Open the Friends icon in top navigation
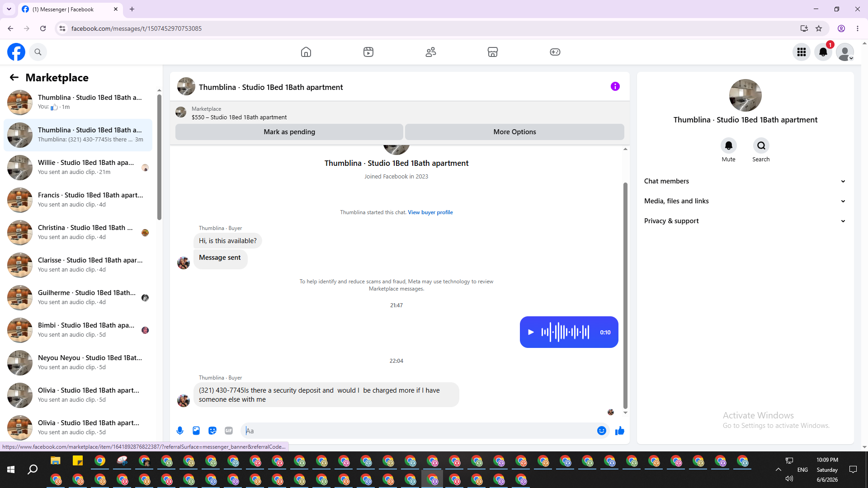The width and height of the screenshot is (868, 488). click(431, 52)
